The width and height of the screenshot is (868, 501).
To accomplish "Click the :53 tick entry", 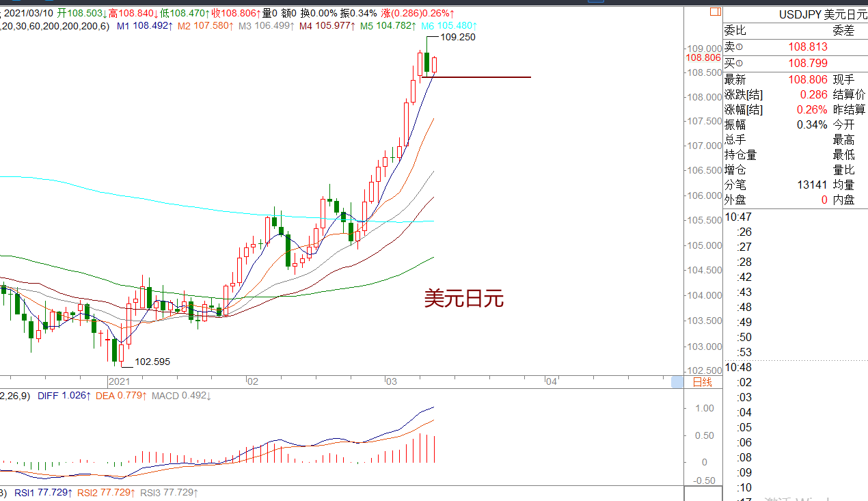I will [x=744, y=352].
